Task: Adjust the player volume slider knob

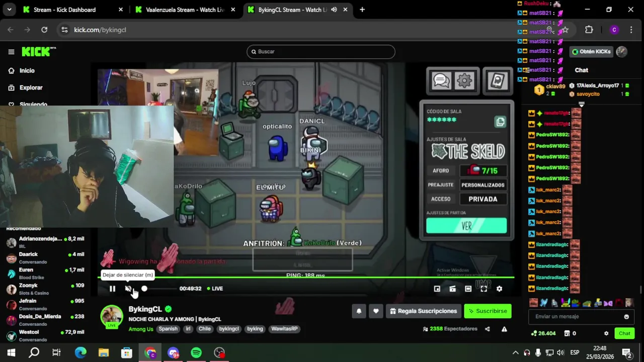Action: coord(144,289)
